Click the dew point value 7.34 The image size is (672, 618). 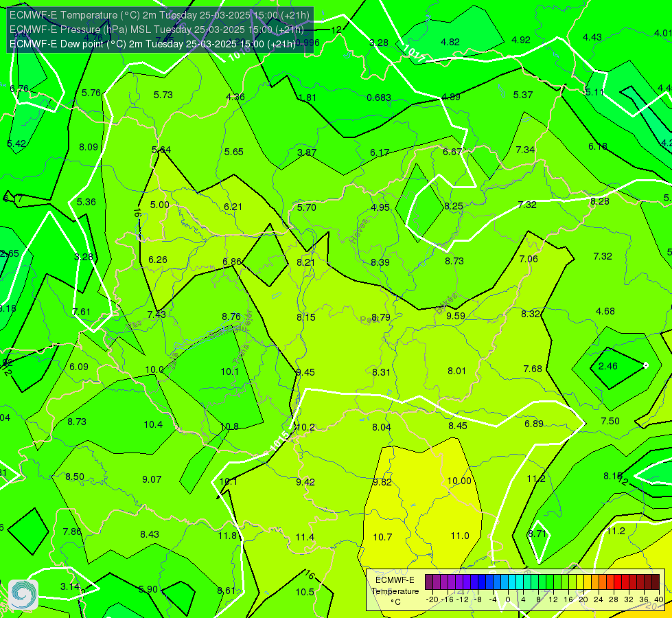[525, 150]
